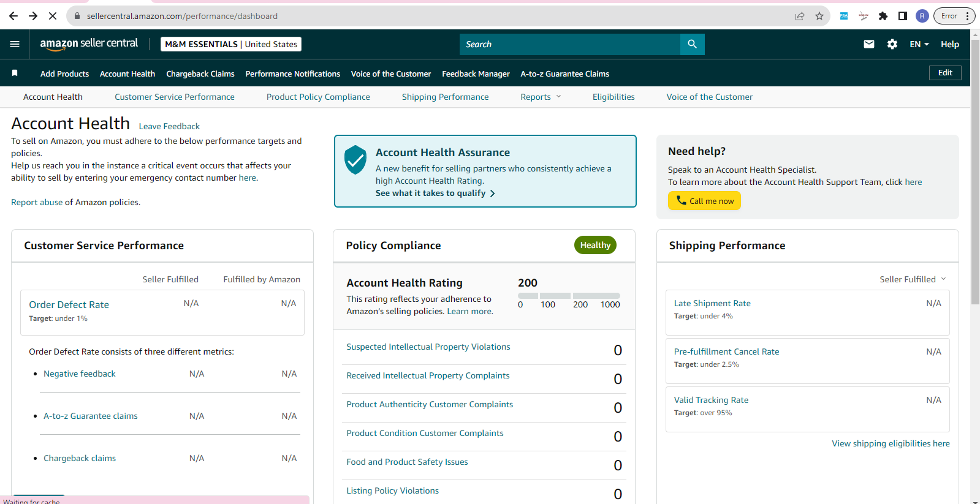Image resolution: width=980 pixels, height=504 pixels.
Task: Switch to the Customer Service Performance tab
Action: click(175, 97)
